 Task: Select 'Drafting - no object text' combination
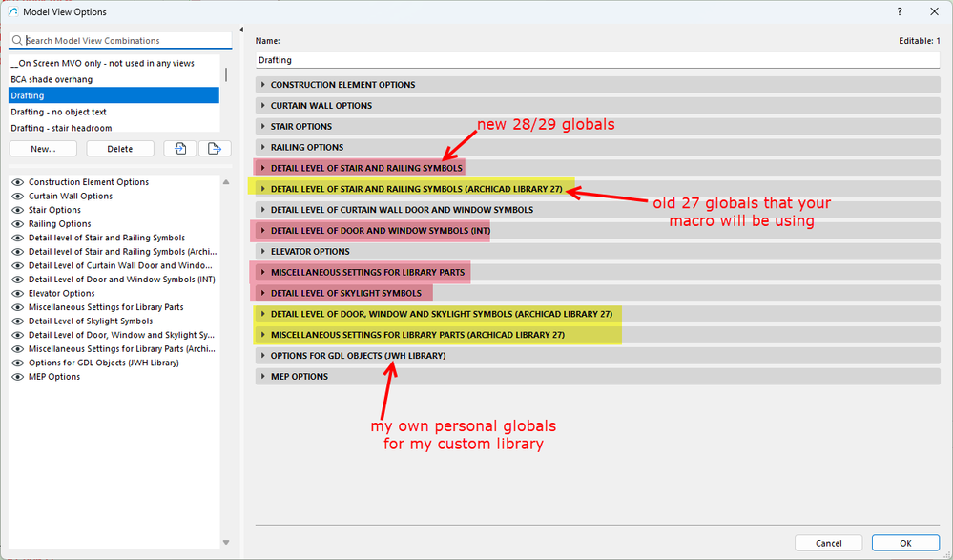(114, 112)
